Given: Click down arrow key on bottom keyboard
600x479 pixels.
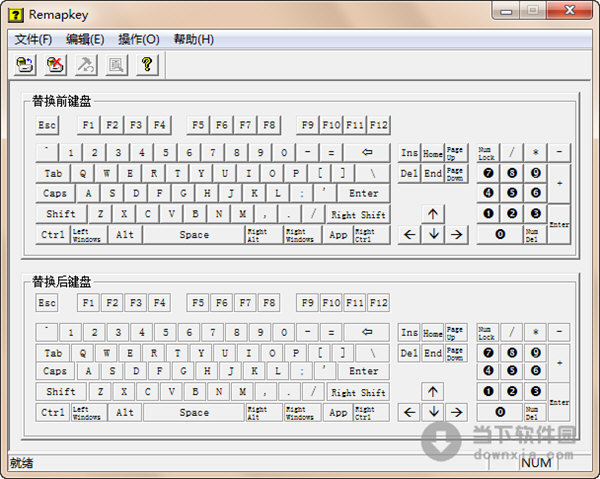Looking at the screenshot, I should 433,412.
